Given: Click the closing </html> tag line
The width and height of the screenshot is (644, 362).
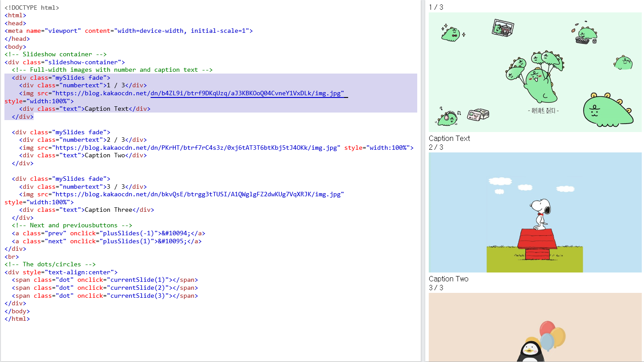Looking at the screenshot, I should point(17,319).
